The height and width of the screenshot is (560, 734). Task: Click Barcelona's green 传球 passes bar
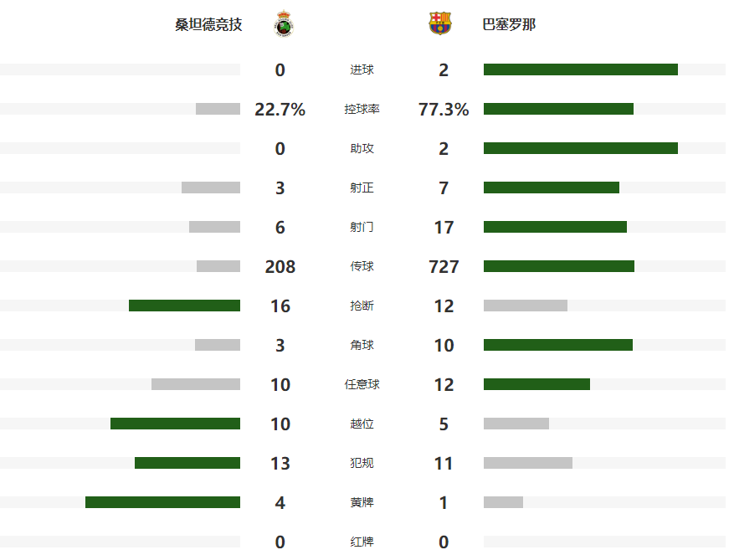[x=558, y=266]
